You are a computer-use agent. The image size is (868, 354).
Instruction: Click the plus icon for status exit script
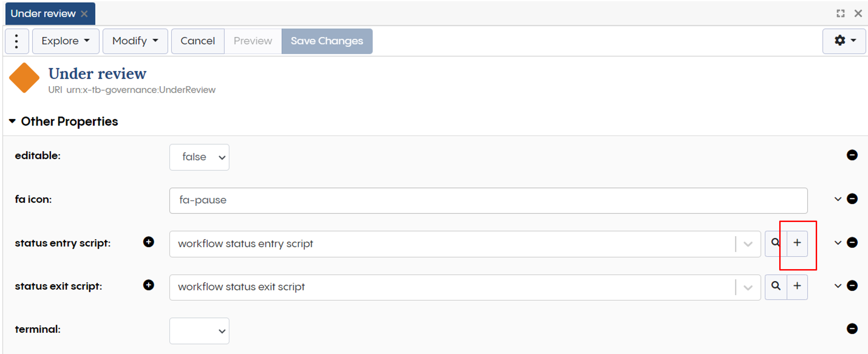[x=797, y=286]
